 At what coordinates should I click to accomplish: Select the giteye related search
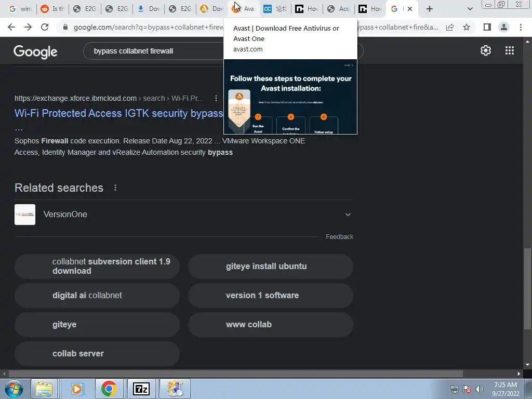[97, 325]
